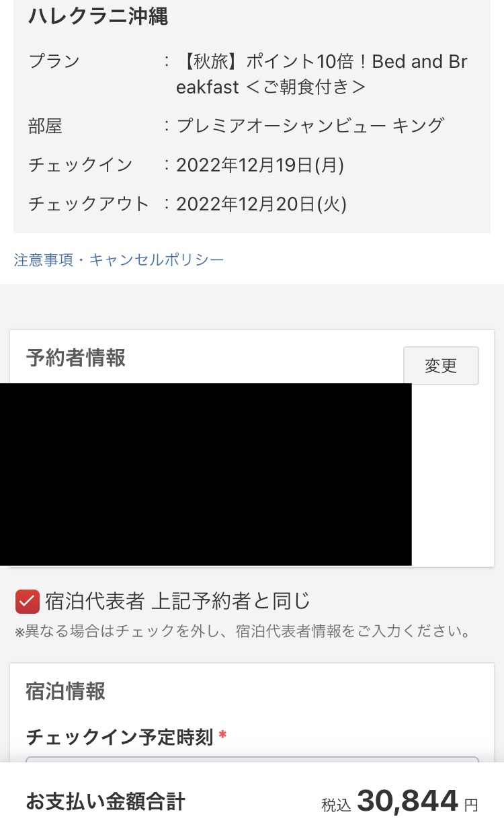The image size is (504, 839).
Task: Click the 宿泊代表者 上記予約者と同じ label text
Action: click(x=178, y=601)
